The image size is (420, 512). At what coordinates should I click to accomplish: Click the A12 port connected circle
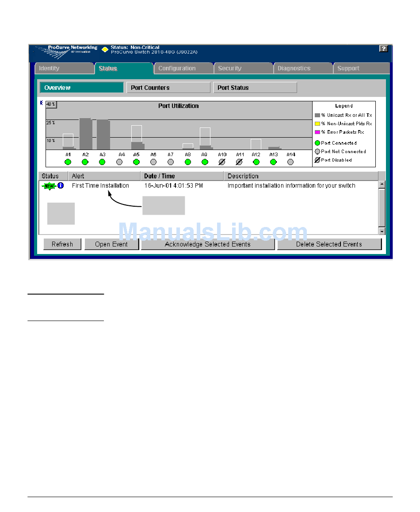coord(256,162)
